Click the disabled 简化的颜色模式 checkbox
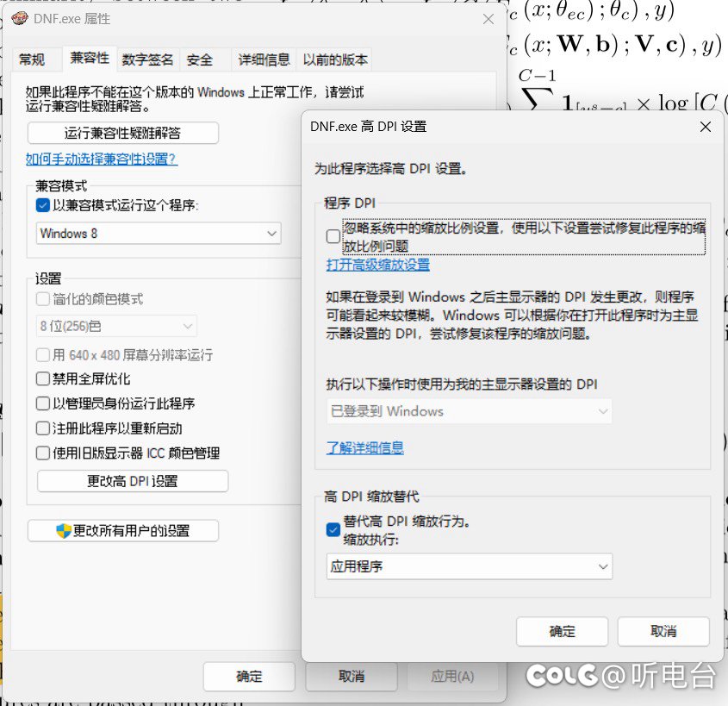This screenshot has width=728, height=706. 43,299
